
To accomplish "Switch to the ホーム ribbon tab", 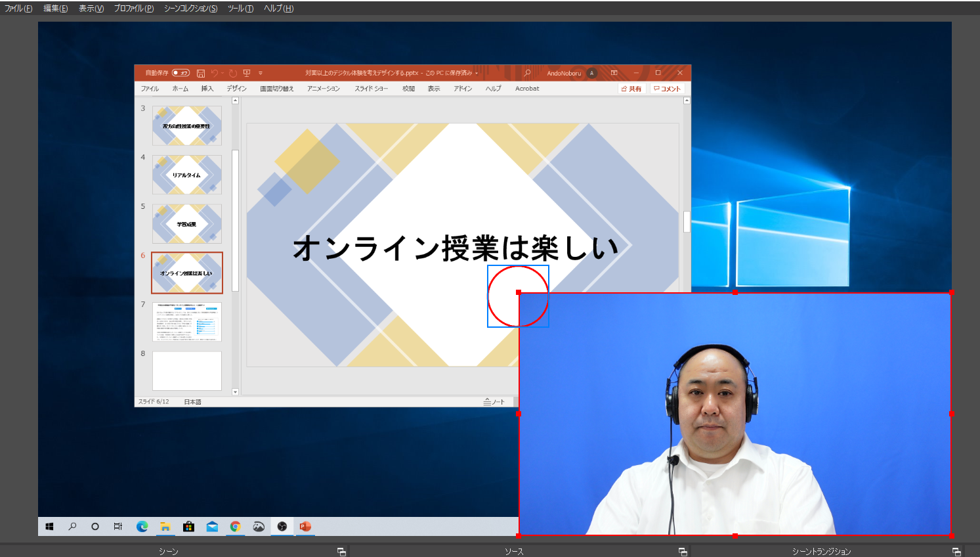I will click(181, 89).
